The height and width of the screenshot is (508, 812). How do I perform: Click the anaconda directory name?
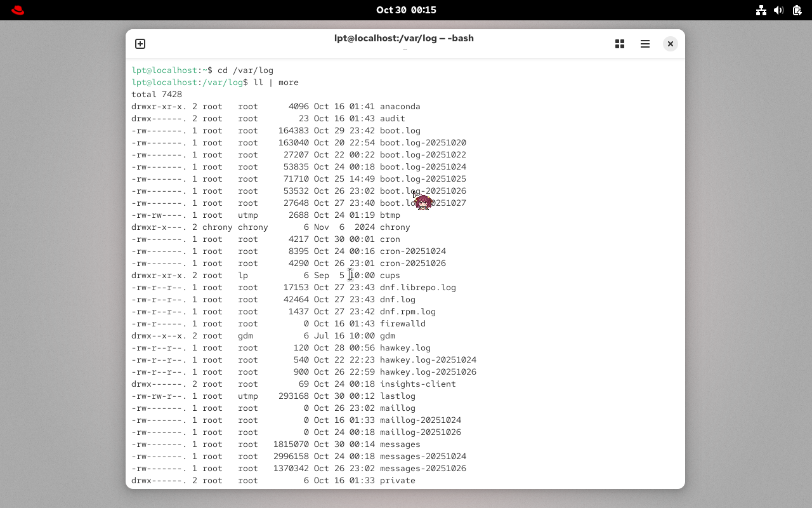pos(401,106)
